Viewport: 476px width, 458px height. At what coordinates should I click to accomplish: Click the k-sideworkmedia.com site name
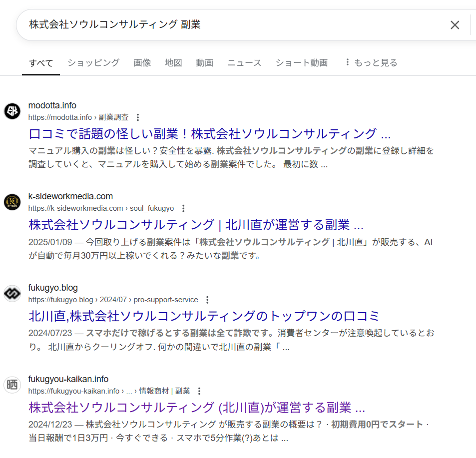70,196
